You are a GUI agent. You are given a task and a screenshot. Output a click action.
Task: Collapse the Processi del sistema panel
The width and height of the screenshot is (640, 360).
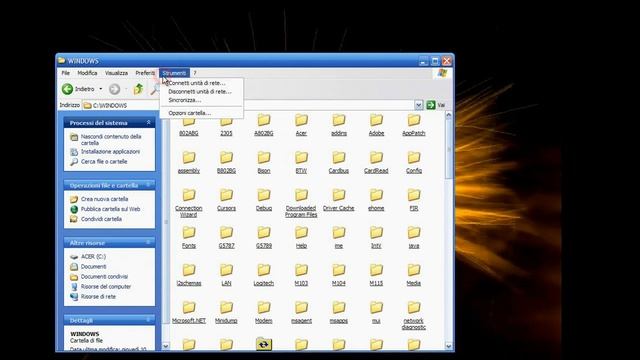point(148,122)
